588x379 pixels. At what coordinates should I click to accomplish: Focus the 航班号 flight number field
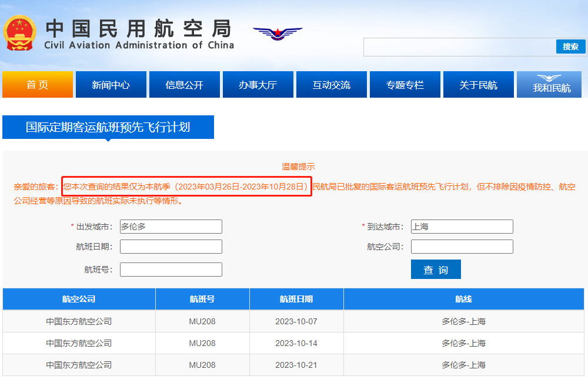pos(171,270)
